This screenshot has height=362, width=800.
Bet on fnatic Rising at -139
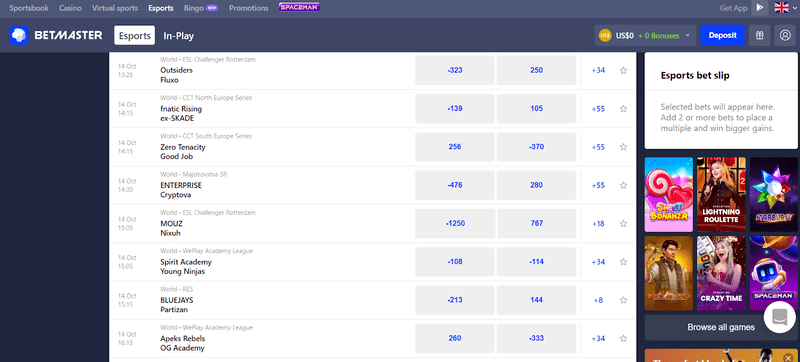click(455, 109)
